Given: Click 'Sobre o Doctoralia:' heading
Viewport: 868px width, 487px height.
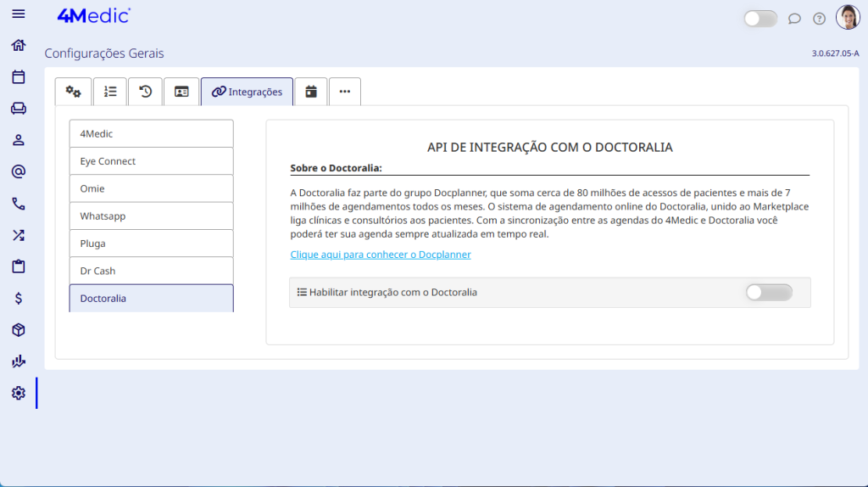Looking at the screenshot, I should click(x=336, y=168).
